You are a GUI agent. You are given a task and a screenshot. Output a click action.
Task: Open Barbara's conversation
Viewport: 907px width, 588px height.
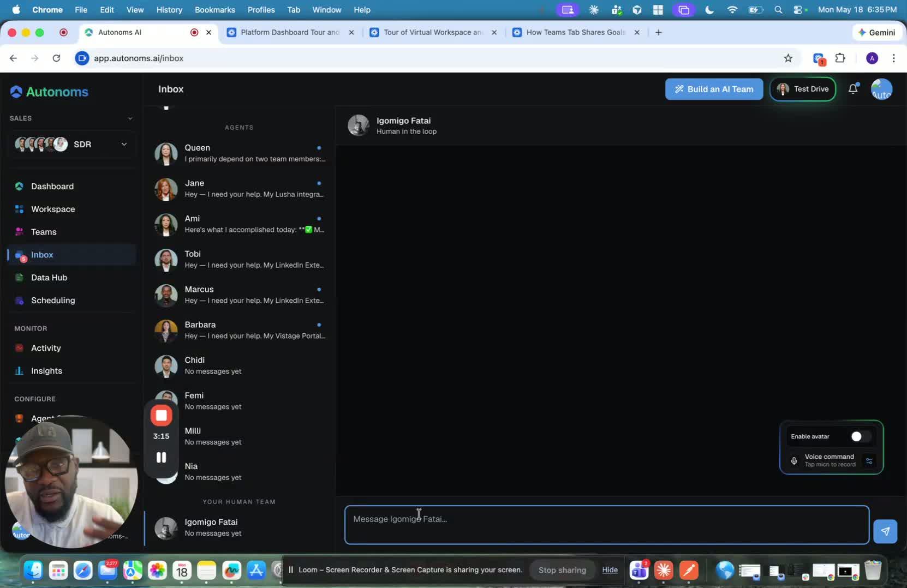[239, 331]
